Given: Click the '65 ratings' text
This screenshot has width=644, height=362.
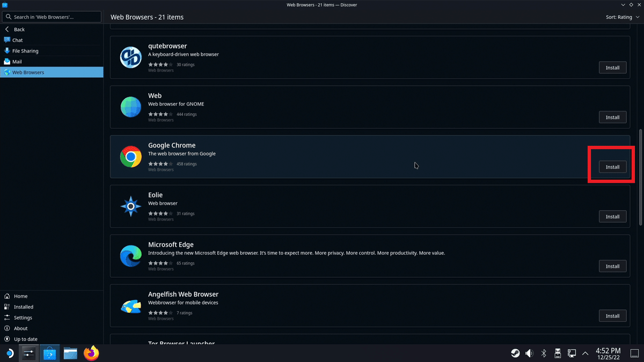Looking at the screenshot, I should click(x=186, y=263).
